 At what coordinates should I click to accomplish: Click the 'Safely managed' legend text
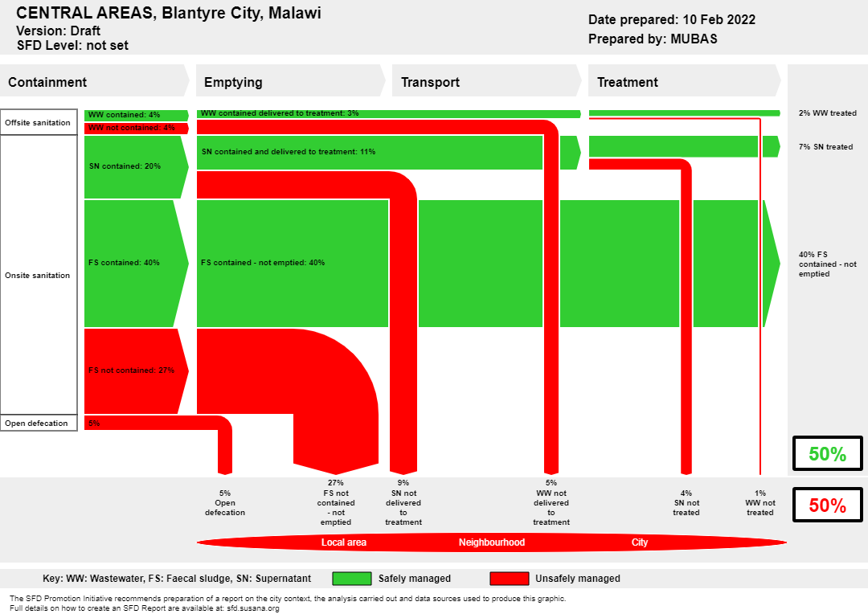coord(415,579)
